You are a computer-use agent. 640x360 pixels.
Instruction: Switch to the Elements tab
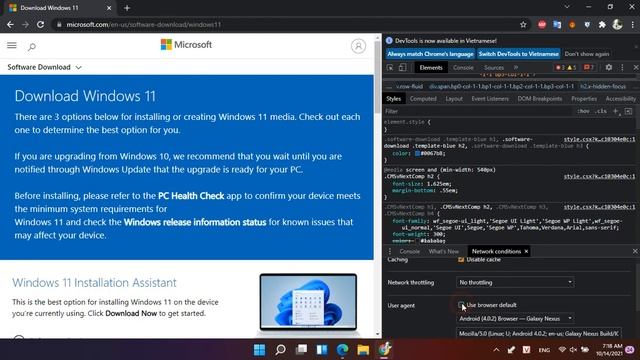coord(431,68)
